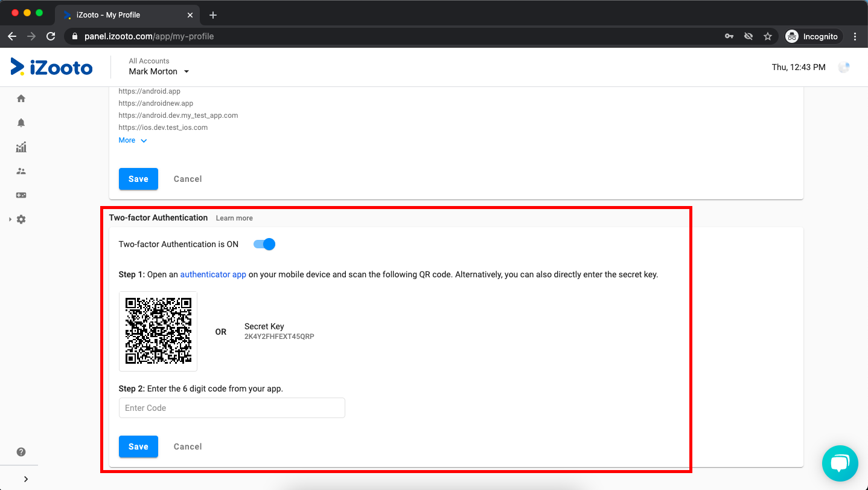Save the domain list section
This screenshot has height=490, width=868.
click(138, 179)
